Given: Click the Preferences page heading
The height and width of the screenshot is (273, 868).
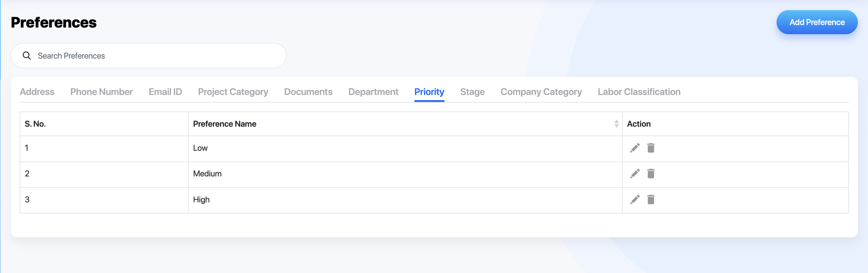Looking at the screenshot, I should 54,22.
